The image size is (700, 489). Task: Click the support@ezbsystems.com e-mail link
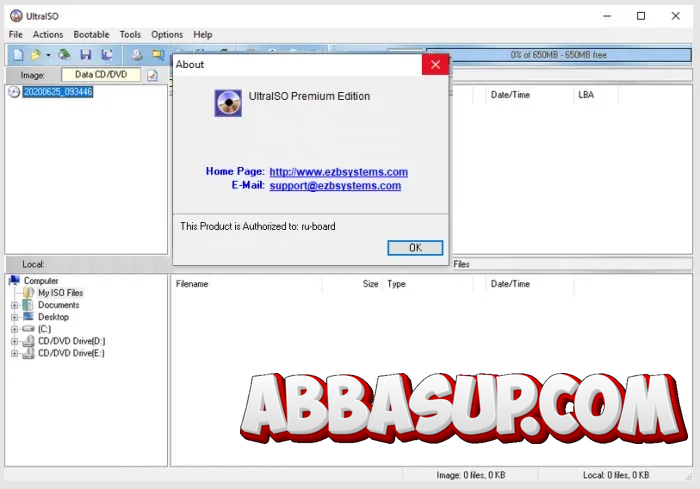click(x=335, y=186)
